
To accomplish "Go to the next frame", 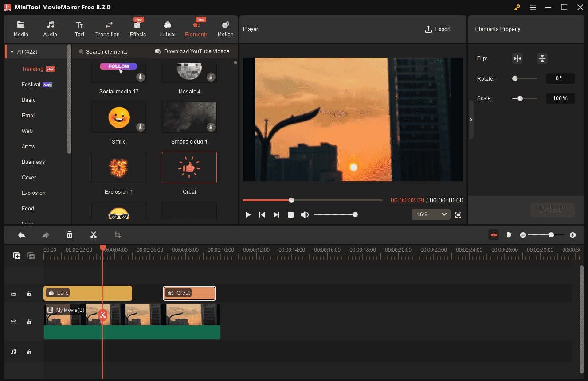I will click(276, 214).
